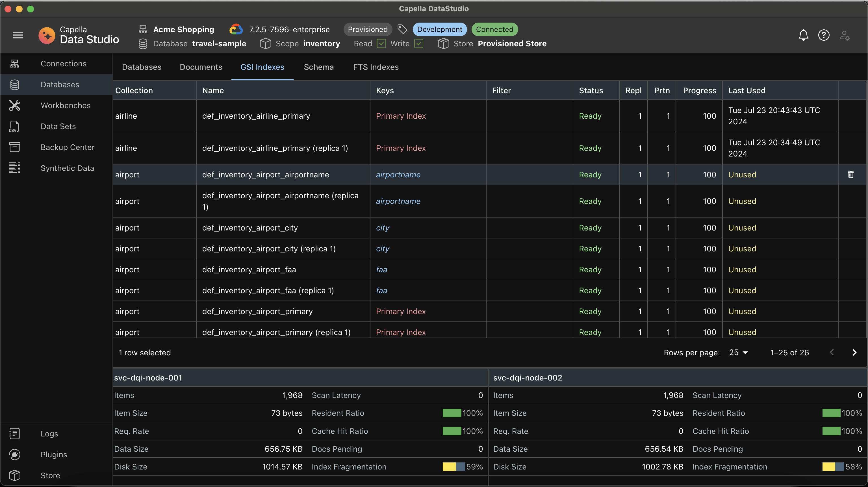
Task: Go to previous page of indexes
Action: pyautogui.click(x=832, y=353)
